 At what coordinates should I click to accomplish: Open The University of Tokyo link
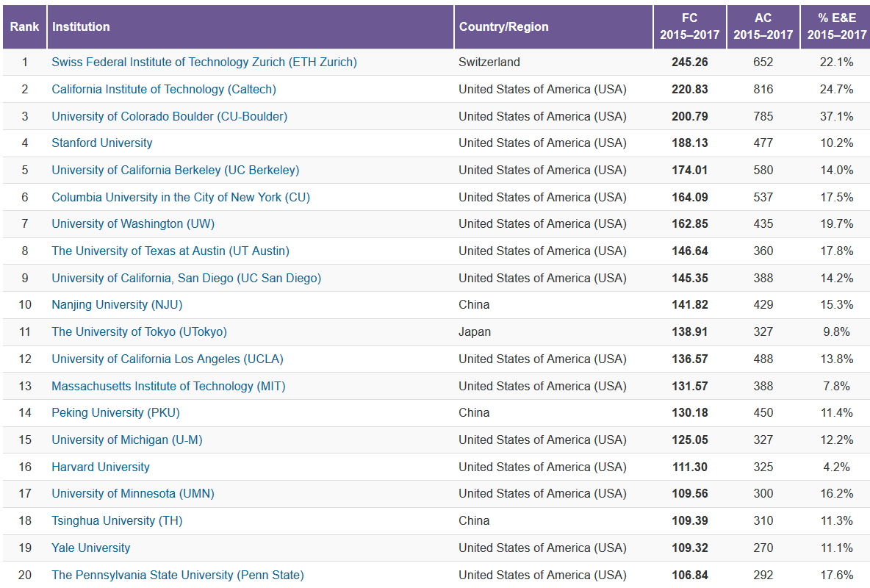pos(140,333)
